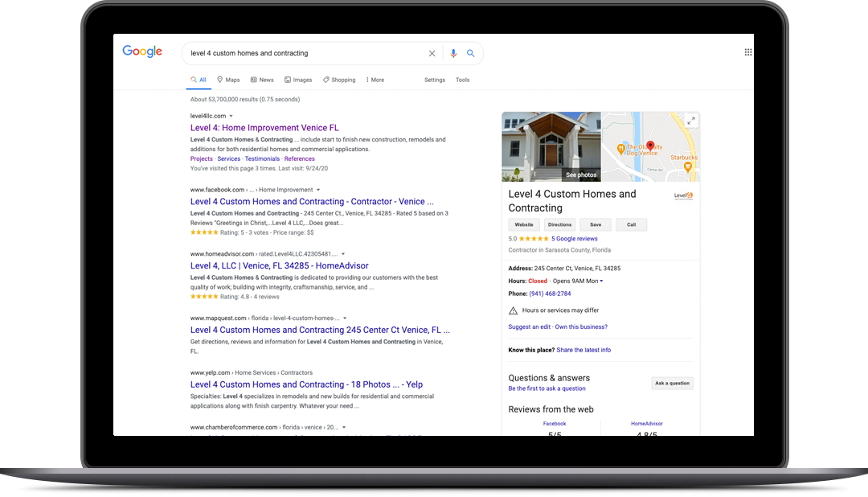
Task: Switch to the Images tab
Action: click(298, 80)
